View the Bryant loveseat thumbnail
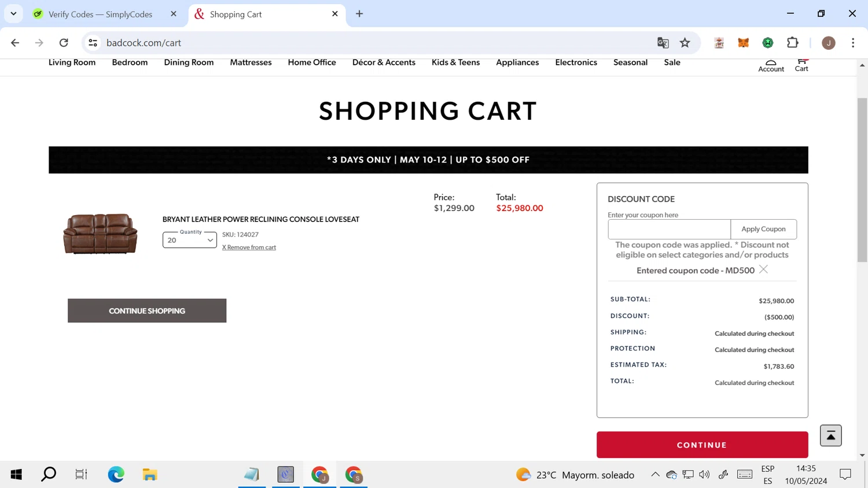Screen dimensions: 868x488 (x=100, y=234)
